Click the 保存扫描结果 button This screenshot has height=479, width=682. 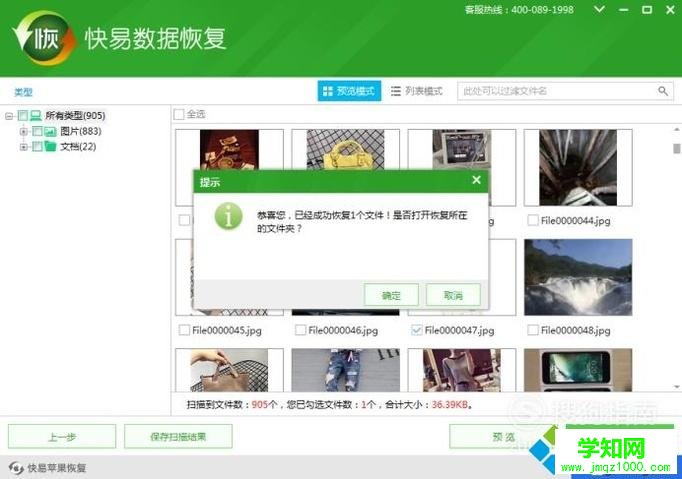(x=178, y=436)
